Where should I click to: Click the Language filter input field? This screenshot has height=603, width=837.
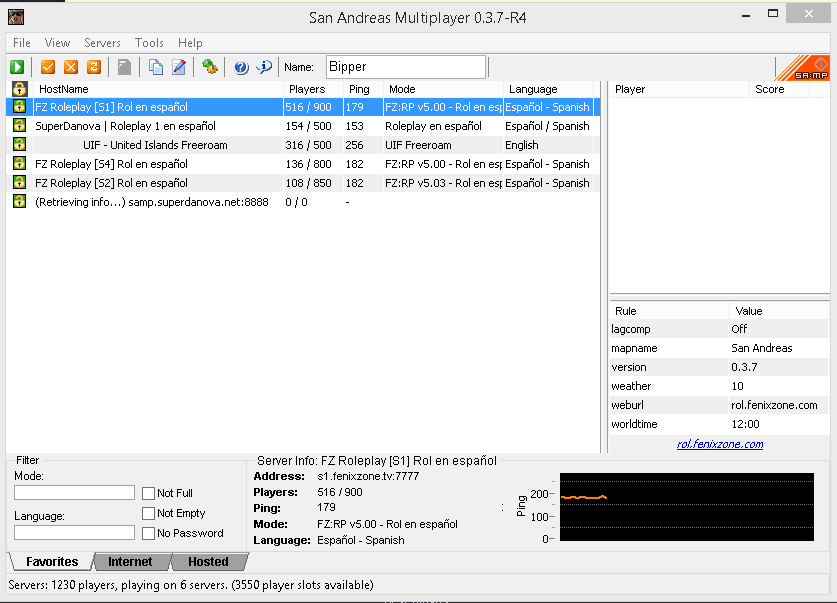(x=74, y=533)
